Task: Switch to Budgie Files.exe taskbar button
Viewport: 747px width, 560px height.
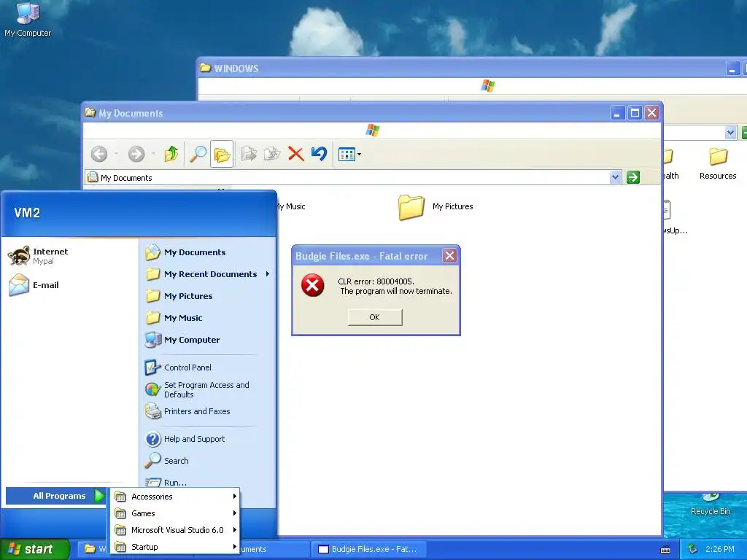Action: coord(368,549)
